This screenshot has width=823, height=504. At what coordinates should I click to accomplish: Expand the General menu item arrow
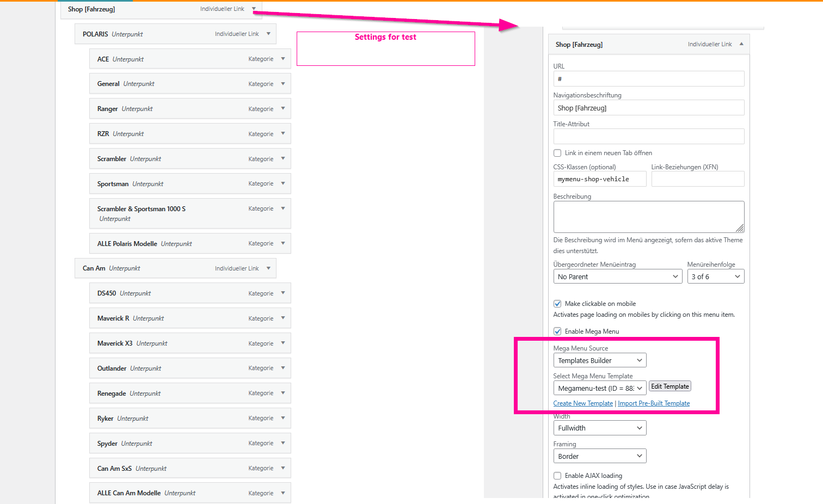(x=283, y=84)
